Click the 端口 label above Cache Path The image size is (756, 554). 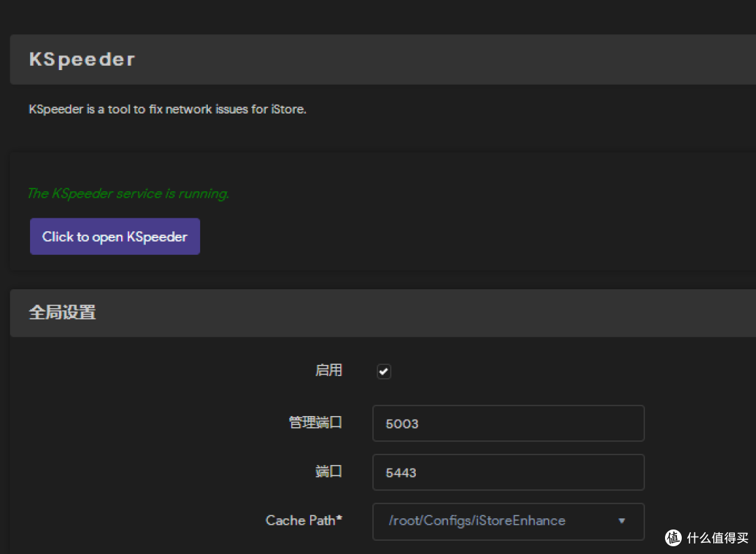click(329, 471)
